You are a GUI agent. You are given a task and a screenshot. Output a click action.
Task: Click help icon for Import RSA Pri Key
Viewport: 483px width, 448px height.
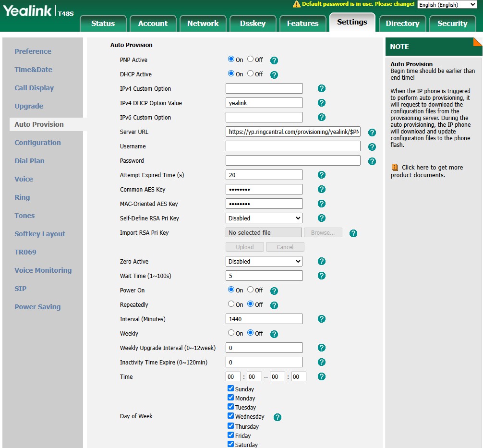[x=353, y=233]
